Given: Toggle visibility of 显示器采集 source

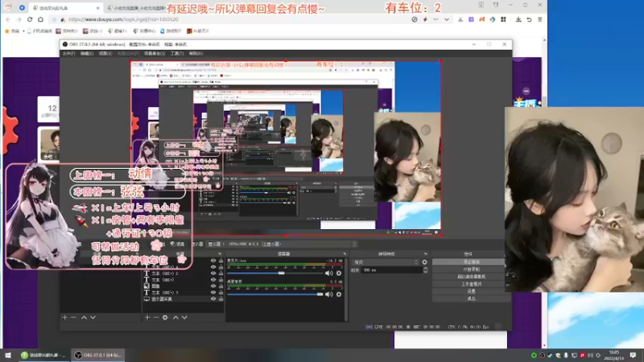Looking at the screenshot, I should click(x=213, y=299).
